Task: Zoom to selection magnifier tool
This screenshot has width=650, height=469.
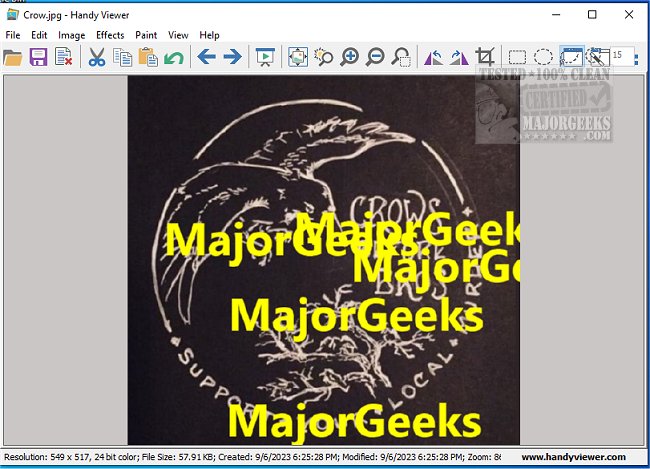Action: pyautogui.click(x=401, y=57)
